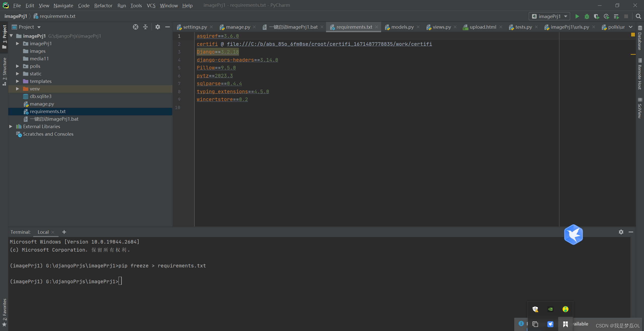The width and height of the screenshot is (644, 331).
Task: Close the settings.py tab
Action: [212, 27]
